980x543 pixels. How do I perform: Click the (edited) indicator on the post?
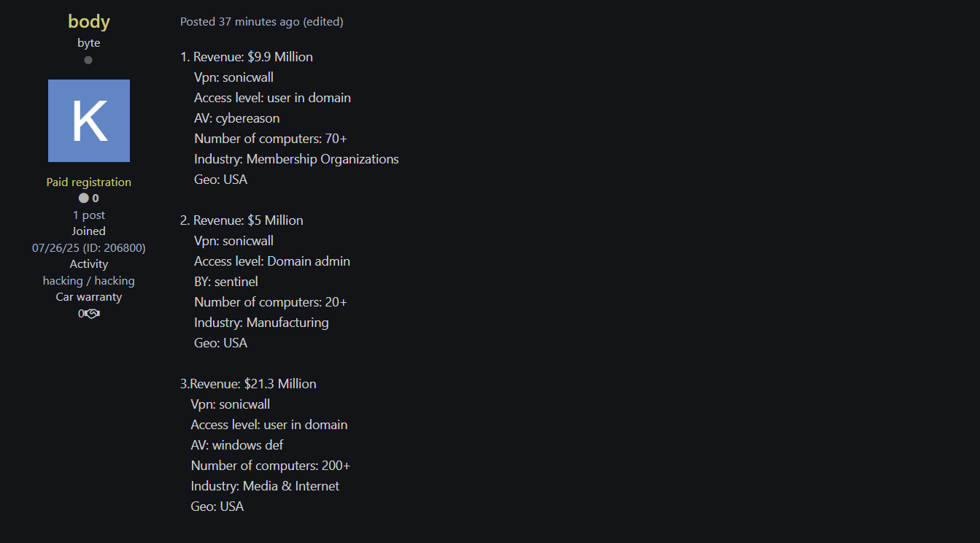[323, 22]
